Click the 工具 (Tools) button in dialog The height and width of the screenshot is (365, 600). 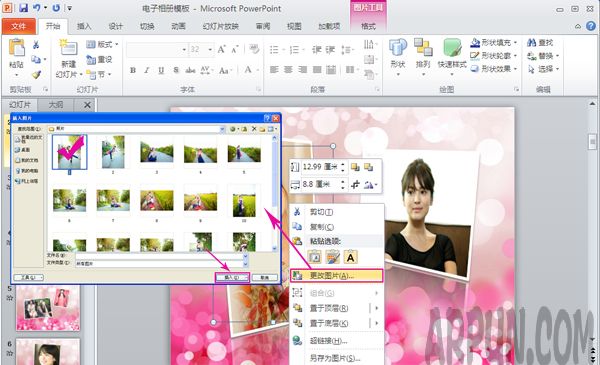click(29, 277)
